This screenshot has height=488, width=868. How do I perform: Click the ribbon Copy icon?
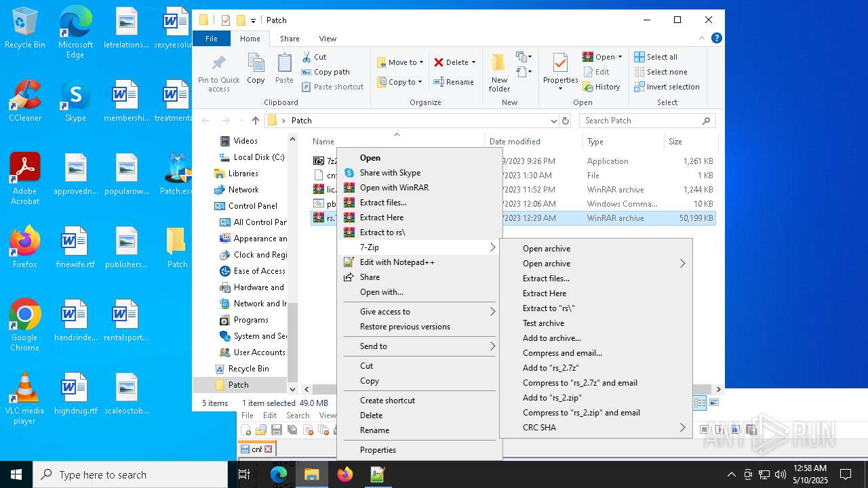coord(256,64)
